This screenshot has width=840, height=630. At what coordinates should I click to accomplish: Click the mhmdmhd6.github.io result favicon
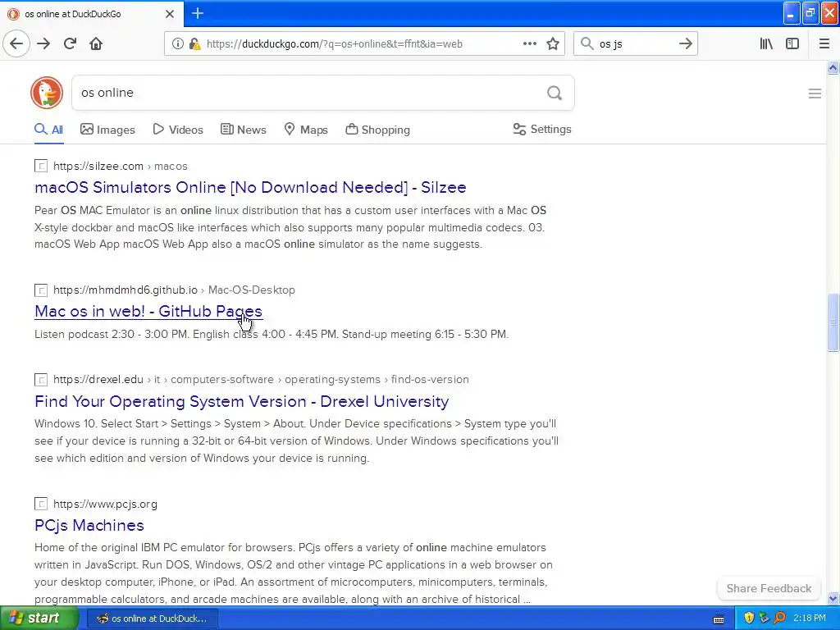(41, 290)
